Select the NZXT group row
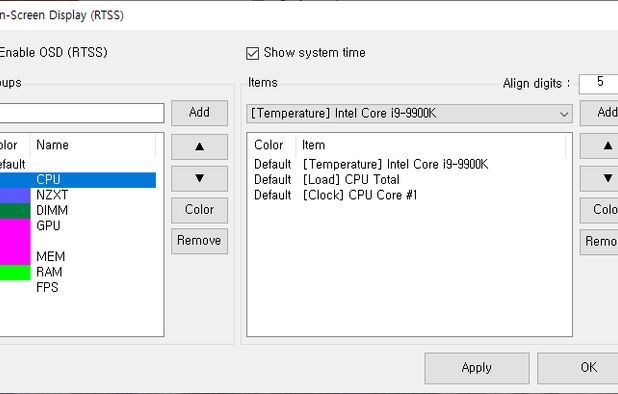The width and height of the screenshot is (618, 394). 78,195
